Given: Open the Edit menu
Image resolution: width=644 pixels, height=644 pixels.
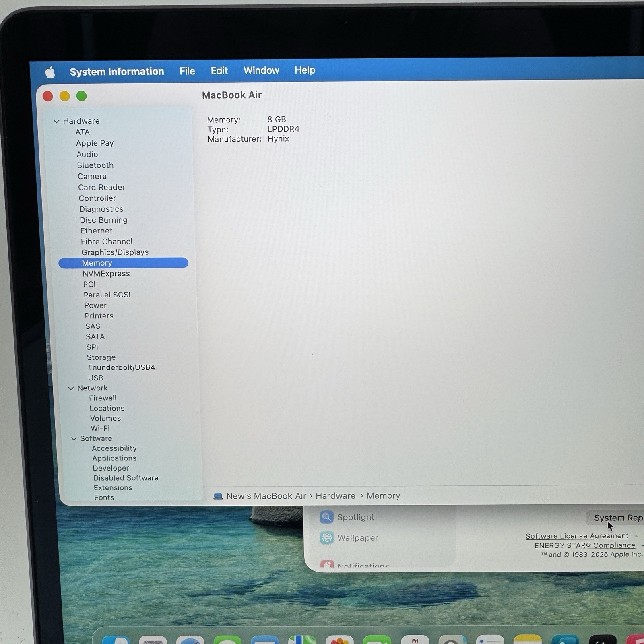Looking at the screenshot, I should (219, 71).
